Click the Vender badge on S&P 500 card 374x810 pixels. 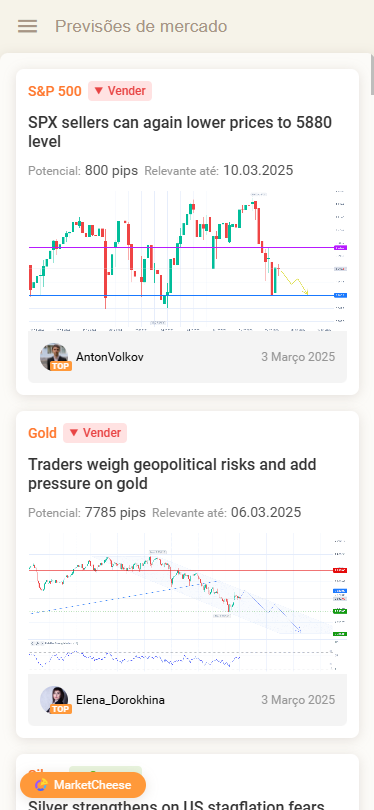[x=120, y=91]
